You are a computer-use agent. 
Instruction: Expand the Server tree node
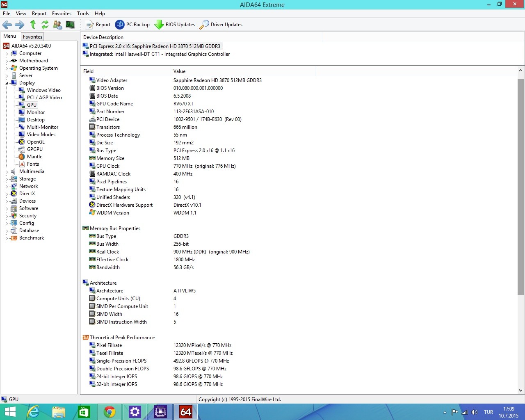click(7, 76)
